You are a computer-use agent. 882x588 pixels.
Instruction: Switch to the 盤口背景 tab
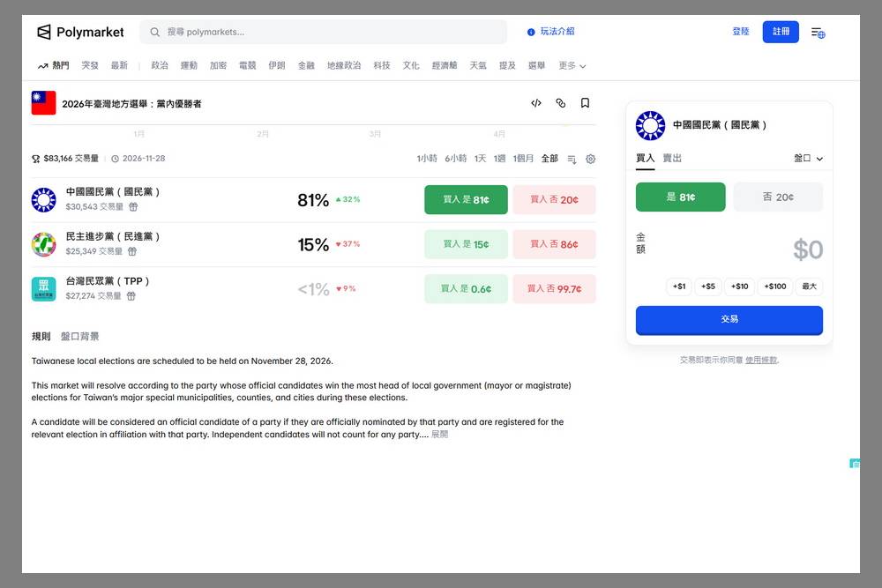click(78, 336)
